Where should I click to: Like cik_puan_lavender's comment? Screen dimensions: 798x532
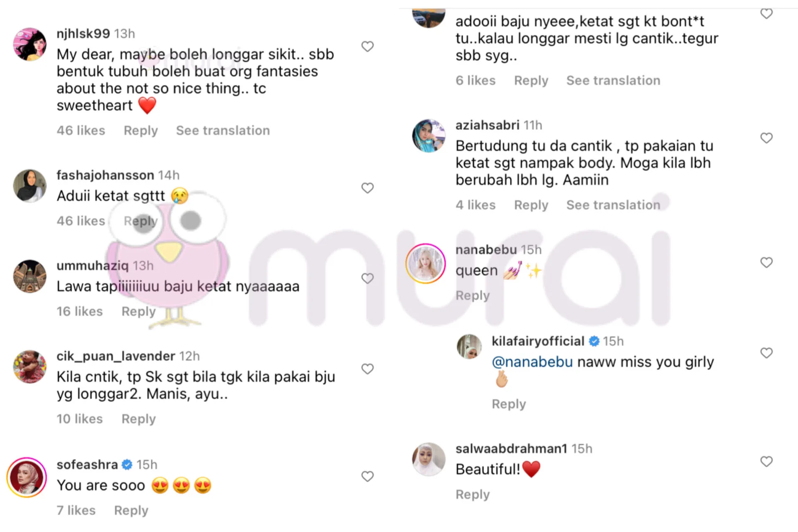click(367, 369)
